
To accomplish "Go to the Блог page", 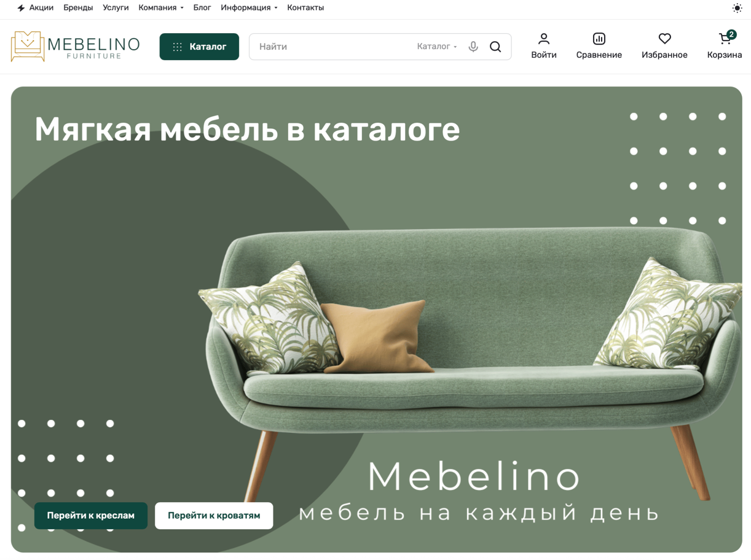I will coord(202,8).
